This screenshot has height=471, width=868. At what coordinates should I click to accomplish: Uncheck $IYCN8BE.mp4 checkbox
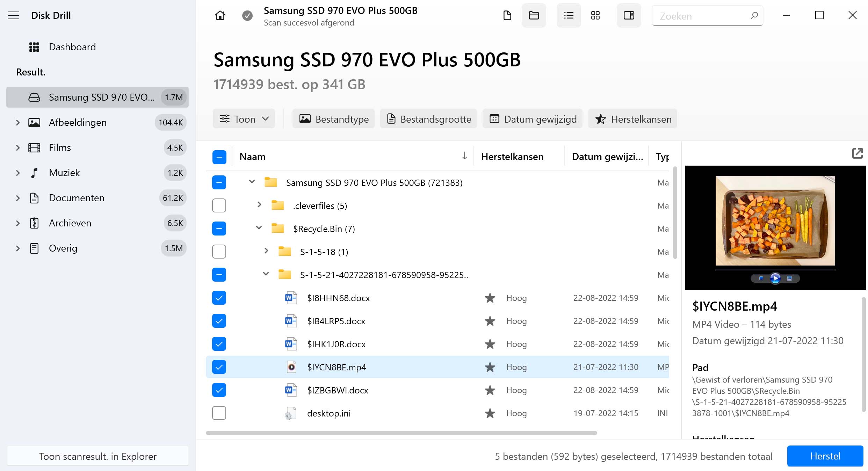219,367
